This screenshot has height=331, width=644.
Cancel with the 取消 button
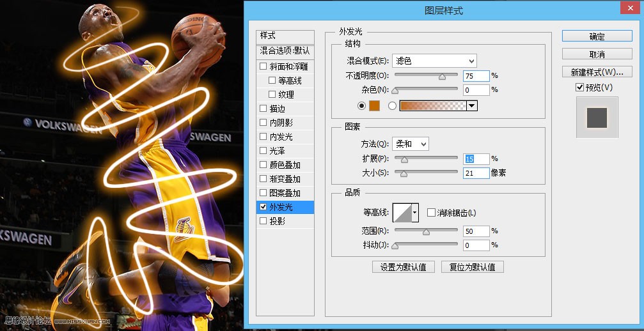tap(597, 54)
